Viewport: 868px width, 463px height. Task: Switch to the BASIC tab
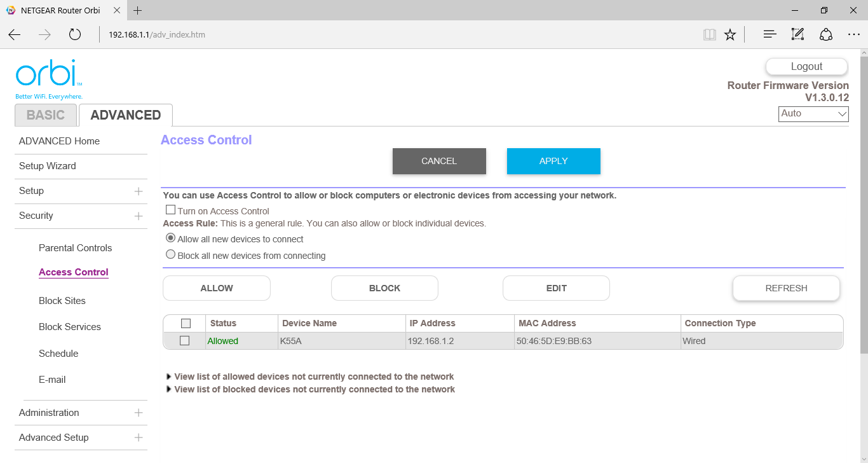tap(46, 115)
